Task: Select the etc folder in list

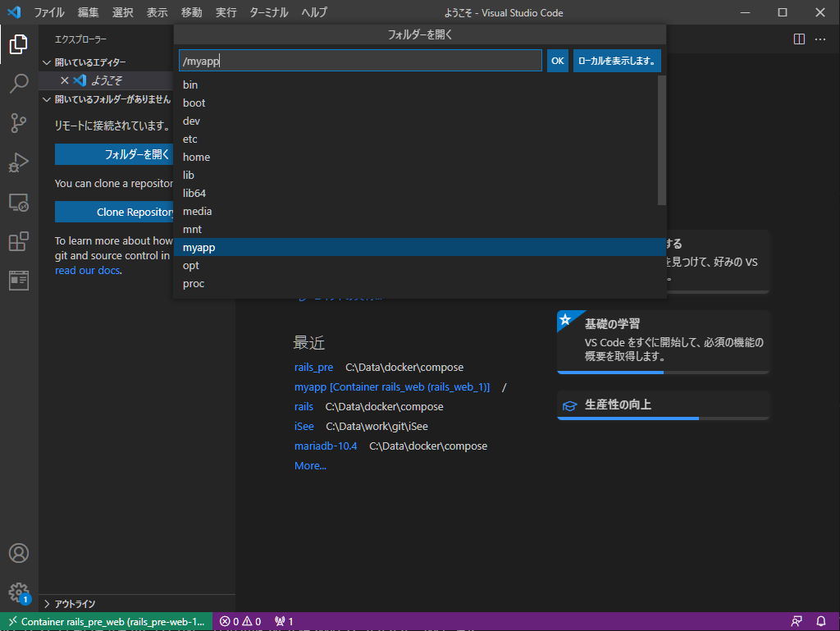Action: 415,139
